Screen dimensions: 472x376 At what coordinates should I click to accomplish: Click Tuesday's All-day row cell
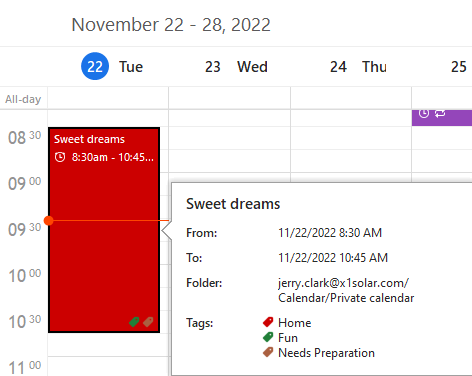(x=108, y=98)
